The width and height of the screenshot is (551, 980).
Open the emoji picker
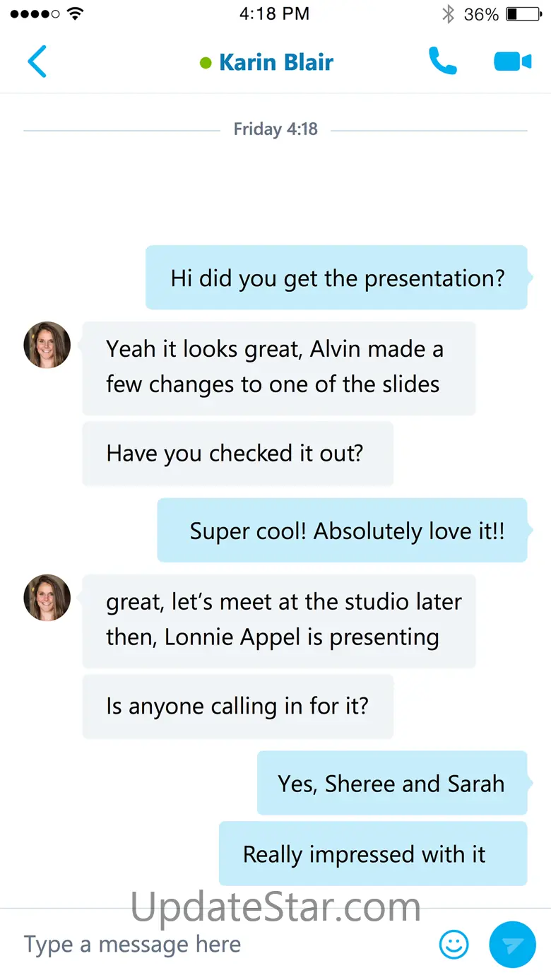pyautogui.click(x=454, y=945)
